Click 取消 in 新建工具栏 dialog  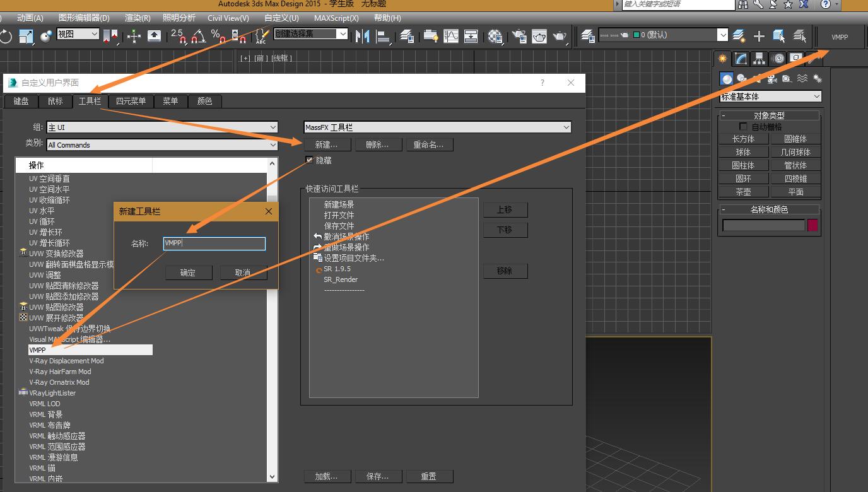tap(243, 272)
